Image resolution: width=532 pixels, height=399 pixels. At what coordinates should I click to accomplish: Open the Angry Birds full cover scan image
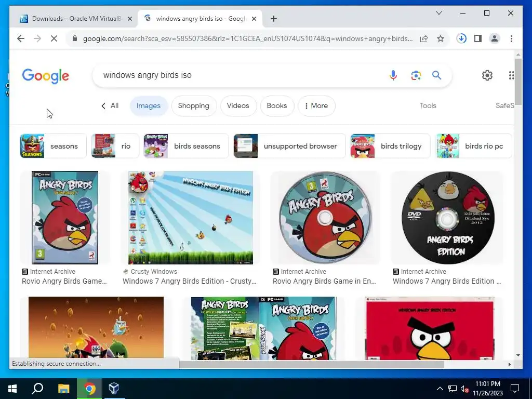[263, 328]
